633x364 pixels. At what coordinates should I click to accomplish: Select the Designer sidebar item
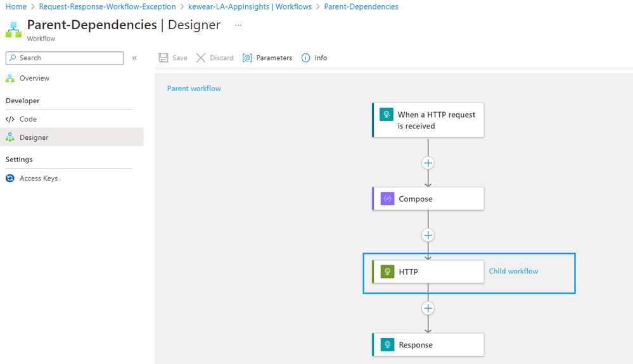[x=34, y=137]
